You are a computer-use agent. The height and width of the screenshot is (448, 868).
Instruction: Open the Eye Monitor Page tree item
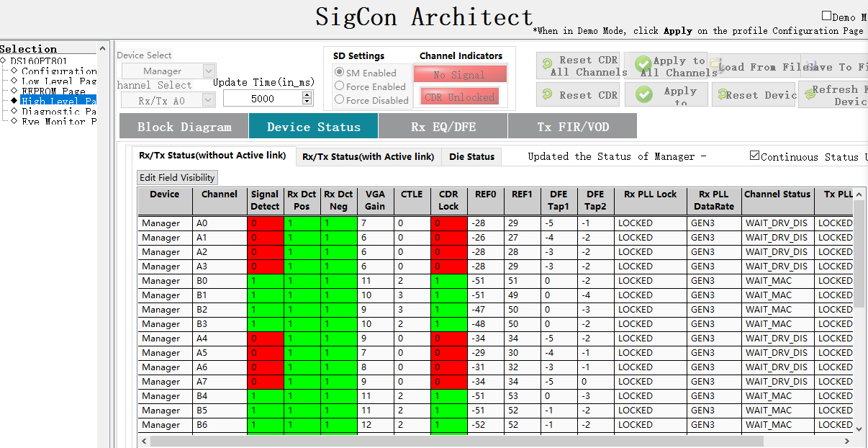point(59,122)
